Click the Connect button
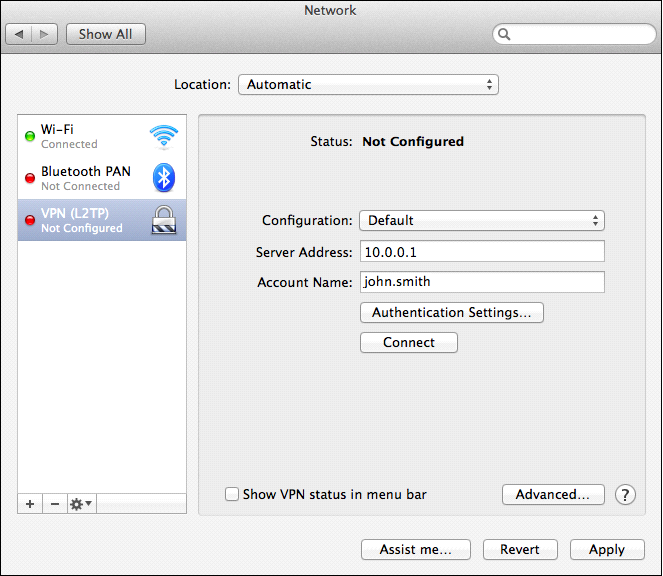The image size is (663, 576). tap(409, 342)
